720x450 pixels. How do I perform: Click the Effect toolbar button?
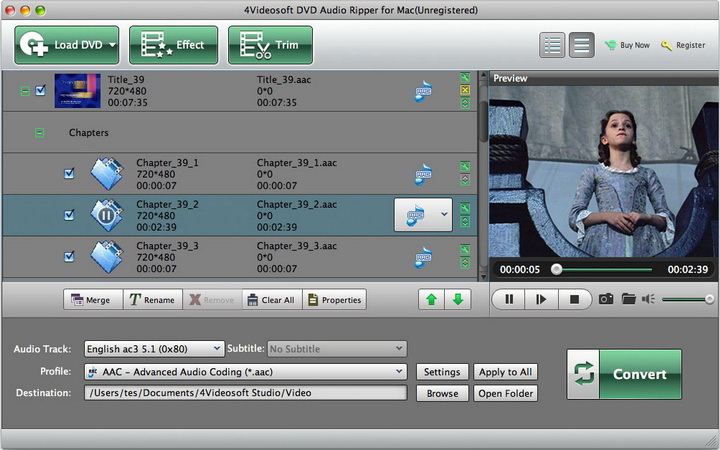pos(173,45)
